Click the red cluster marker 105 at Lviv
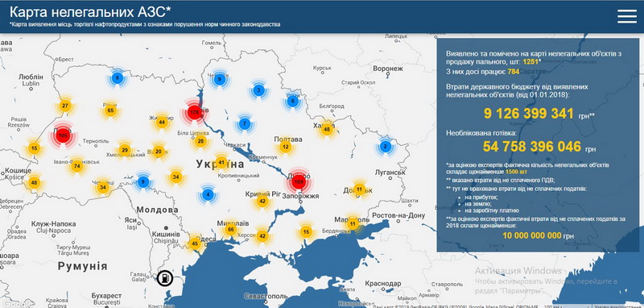 click(x=62, y=135)
